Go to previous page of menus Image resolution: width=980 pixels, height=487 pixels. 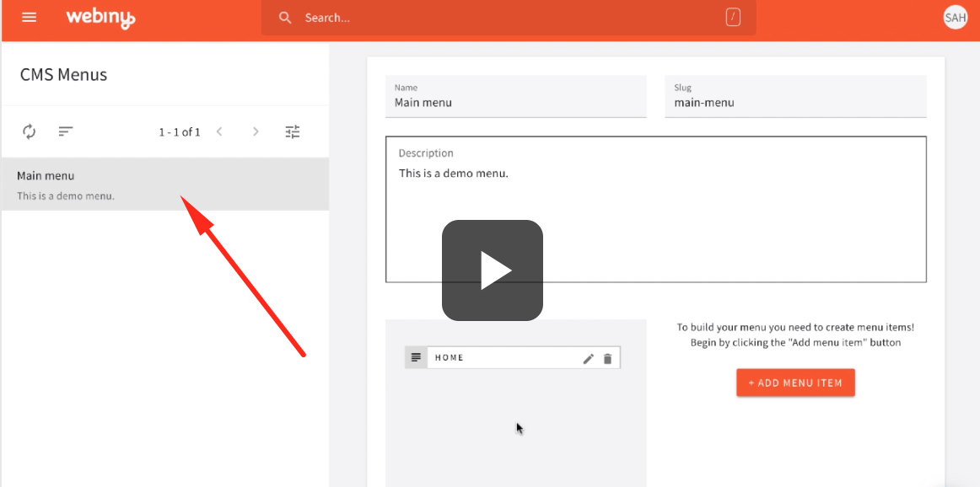point(219,131)
